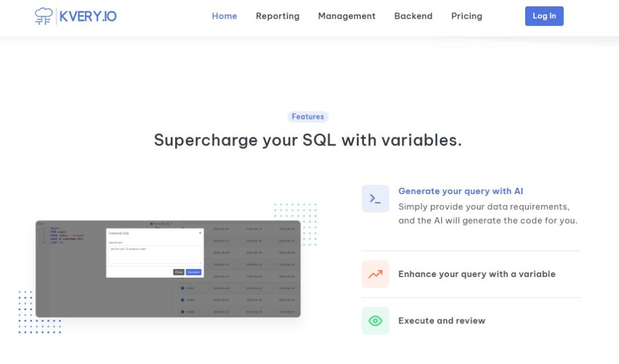Go to the Pricing page
The width and height of the screenshot is (619, 364).
tap(467, 16)
